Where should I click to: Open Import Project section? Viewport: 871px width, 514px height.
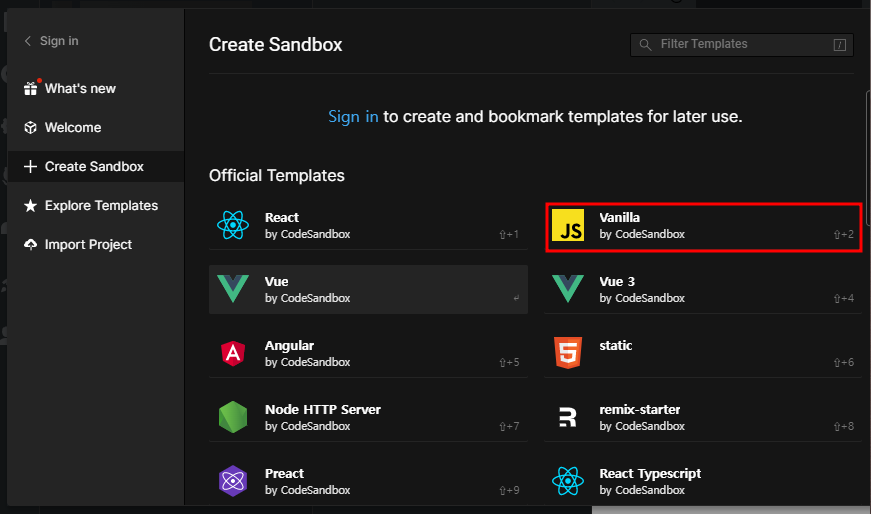pos(96,244)
